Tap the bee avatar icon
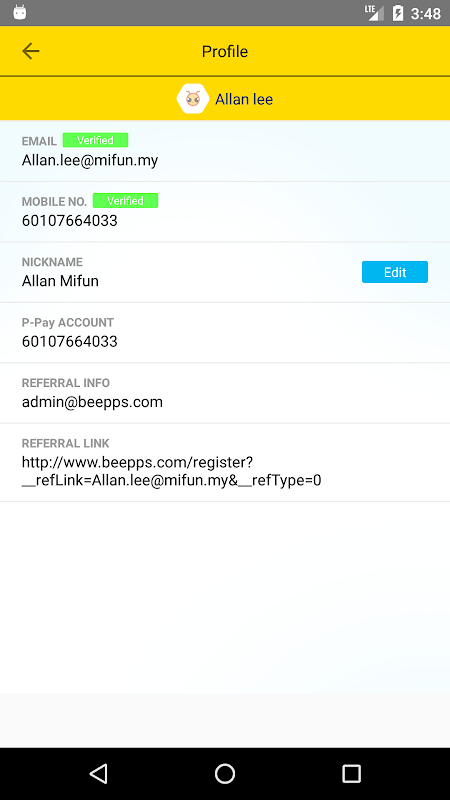450x800 pixels. [x=193, y=98]
